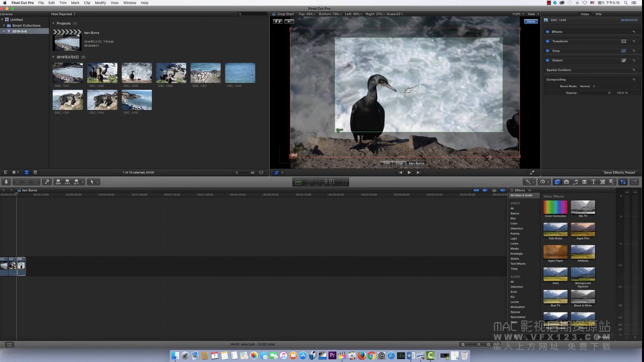Toggle video and audio skimming
The height and width of the screenshot is (362, 644).
pyautogui.click(x=476, y=190)
